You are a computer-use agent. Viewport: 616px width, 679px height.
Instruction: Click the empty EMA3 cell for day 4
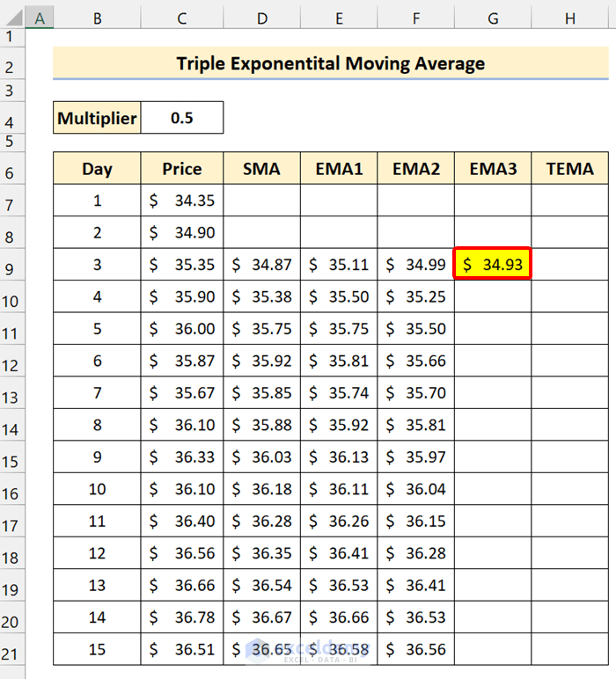pos(493,297)
